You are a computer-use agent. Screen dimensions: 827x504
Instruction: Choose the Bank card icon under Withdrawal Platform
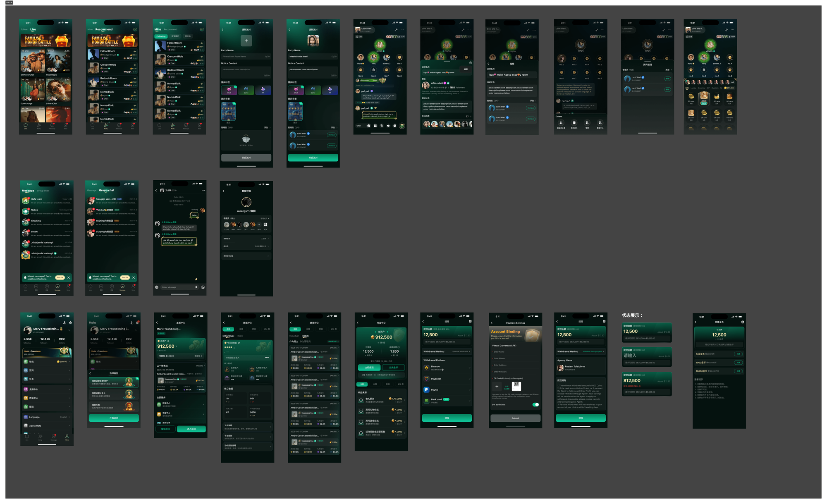pos(426,401)
